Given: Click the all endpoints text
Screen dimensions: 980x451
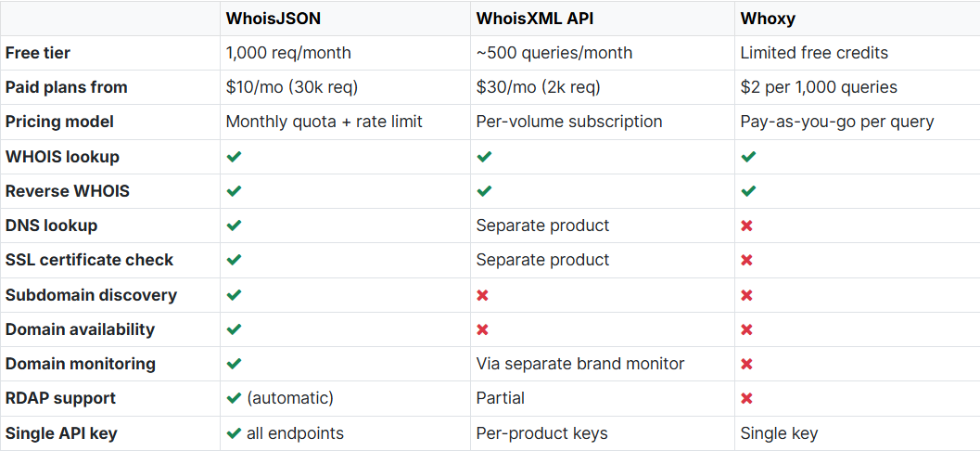Looking at the screenshot, I should (295, 432).
